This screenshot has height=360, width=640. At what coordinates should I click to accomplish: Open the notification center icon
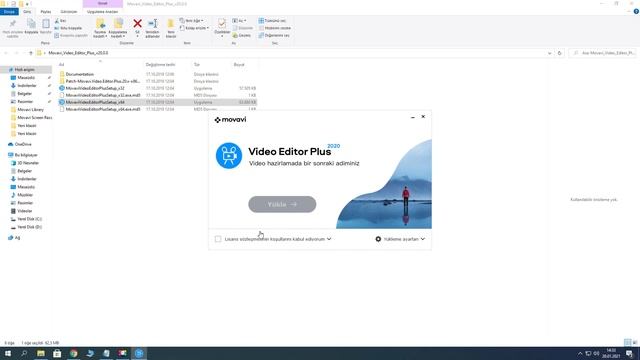coord(629,353)
